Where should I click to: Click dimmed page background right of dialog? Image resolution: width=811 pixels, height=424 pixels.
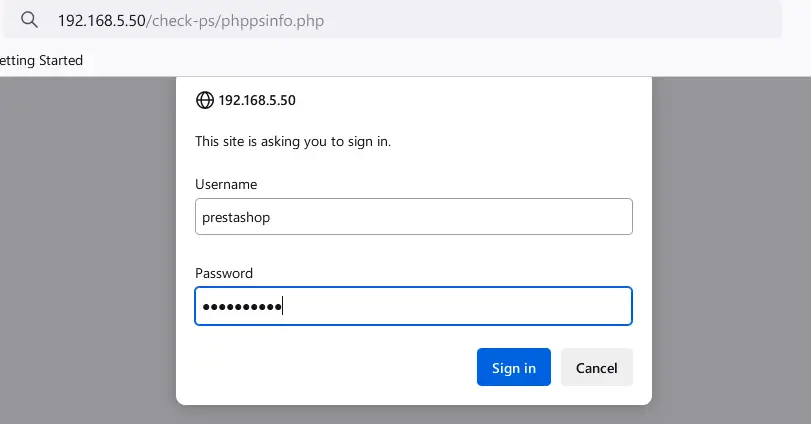tap(730, 250)
